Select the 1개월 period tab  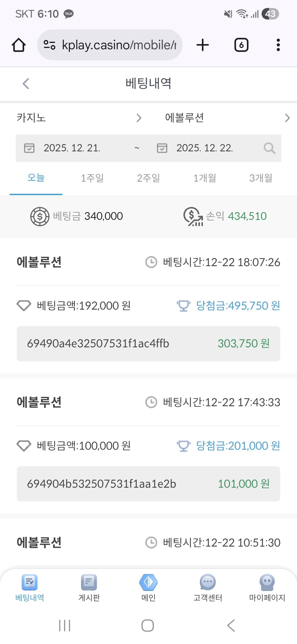(x=205, y=178)
